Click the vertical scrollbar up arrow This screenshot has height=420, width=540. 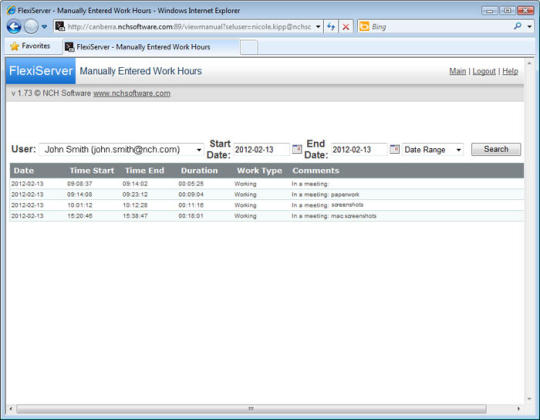pos(529,64)
